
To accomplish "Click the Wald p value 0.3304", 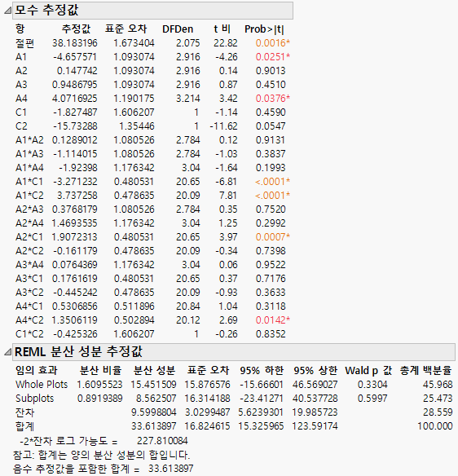I will pos(372,385).
